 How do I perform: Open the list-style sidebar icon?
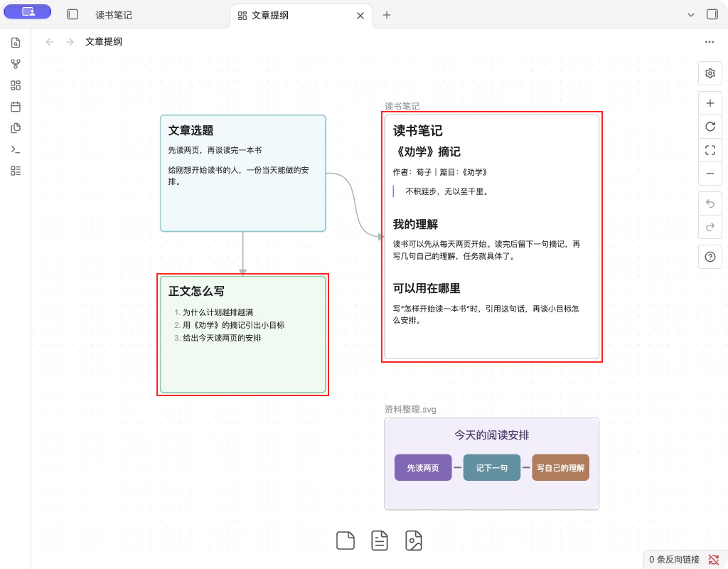[x=16, y=171]
